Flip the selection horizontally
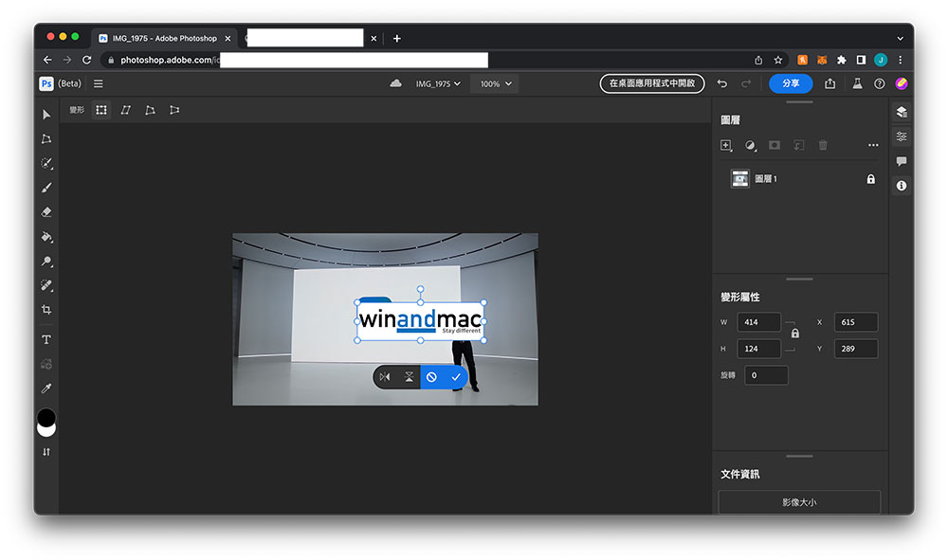This screenshot has width=948, height=560. click(x=385, y=377)
